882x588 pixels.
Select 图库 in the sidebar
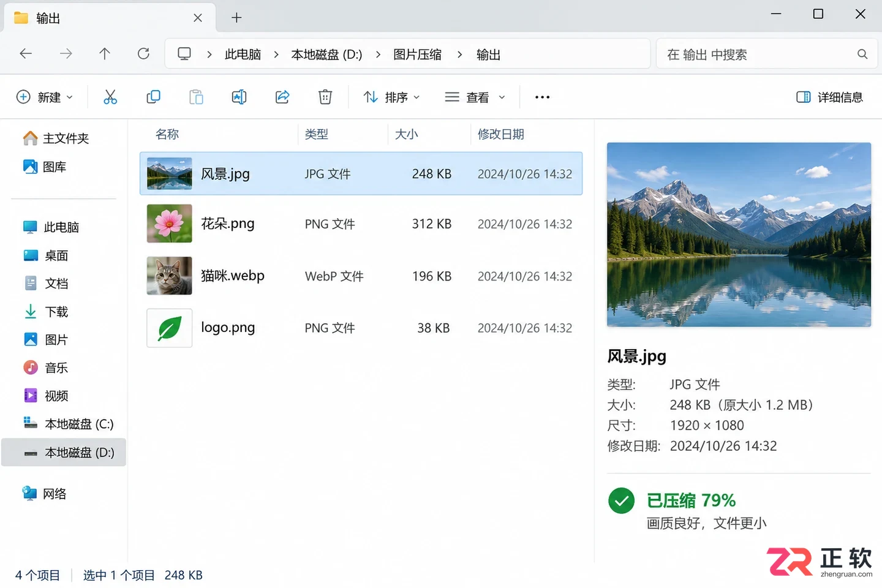pyautogui.click(x=45, y=167)
